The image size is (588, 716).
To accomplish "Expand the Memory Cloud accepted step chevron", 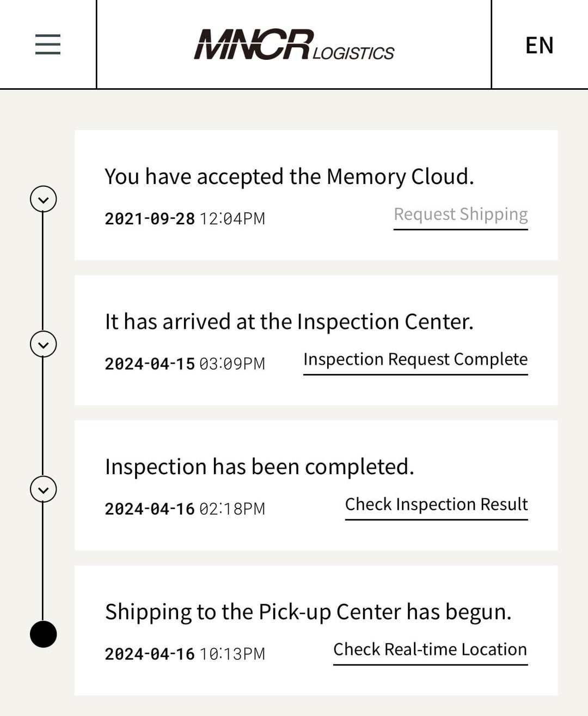I will click(x=44, y=199).
